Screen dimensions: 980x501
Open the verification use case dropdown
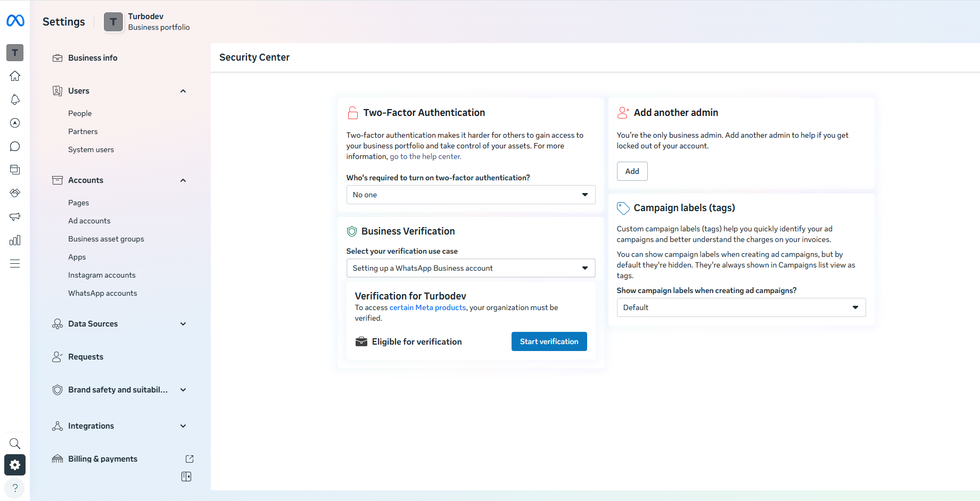pos(471,268)
